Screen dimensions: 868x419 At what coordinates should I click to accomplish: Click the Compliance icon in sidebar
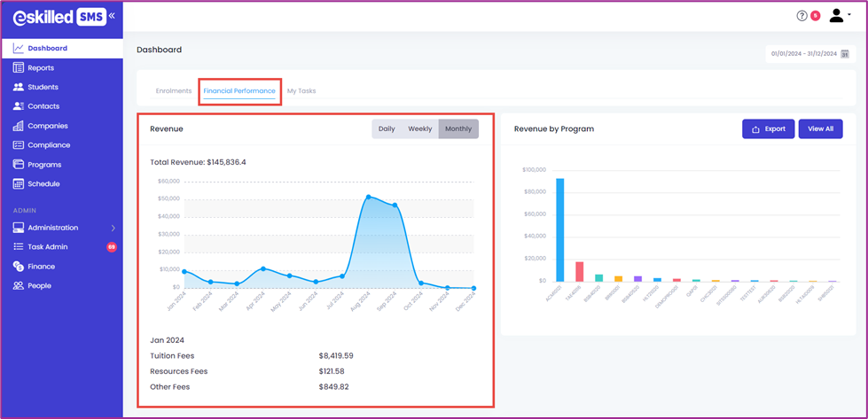(19, 144)
